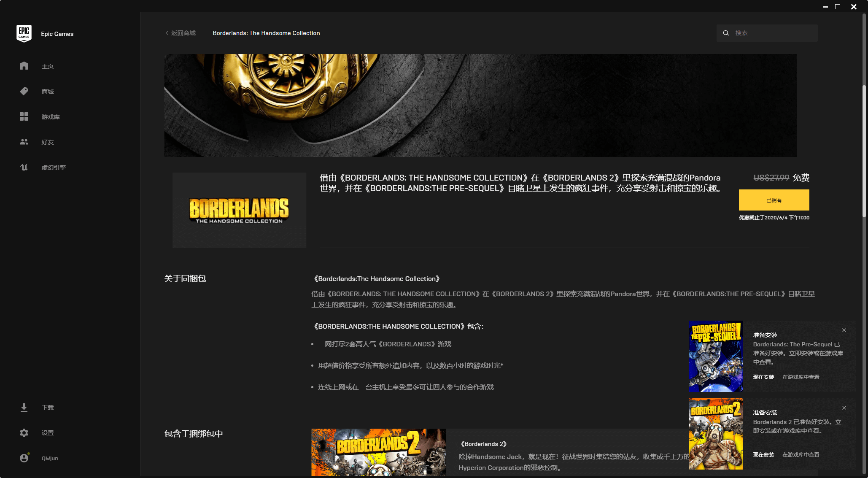Select the 好友 menu label
The width and height of the screenshot is (868, 478).
coord(48,142)
